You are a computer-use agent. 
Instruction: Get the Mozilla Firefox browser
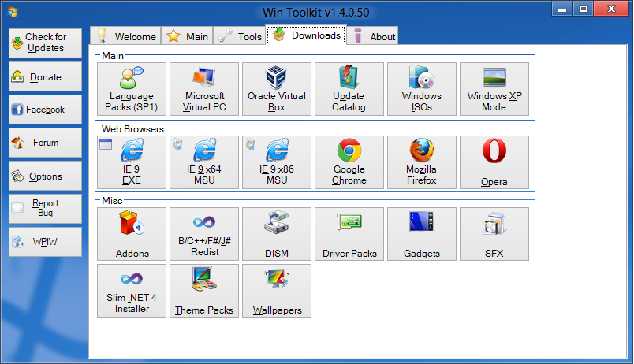(422, 162)
